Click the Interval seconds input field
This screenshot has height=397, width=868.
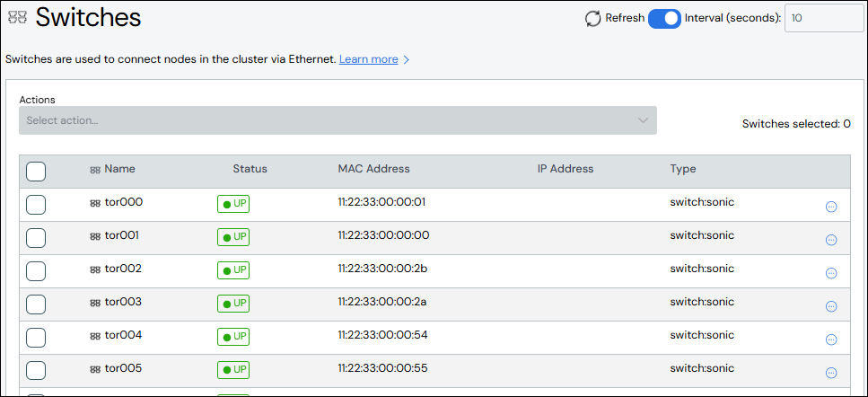[824, 18]
